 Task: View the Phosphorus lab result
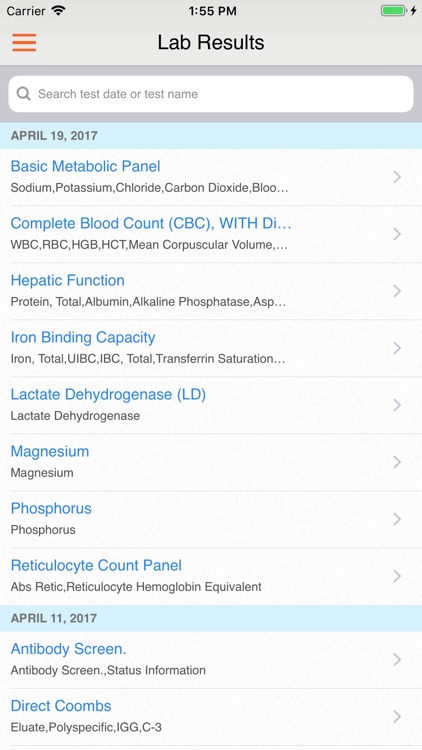211,519
